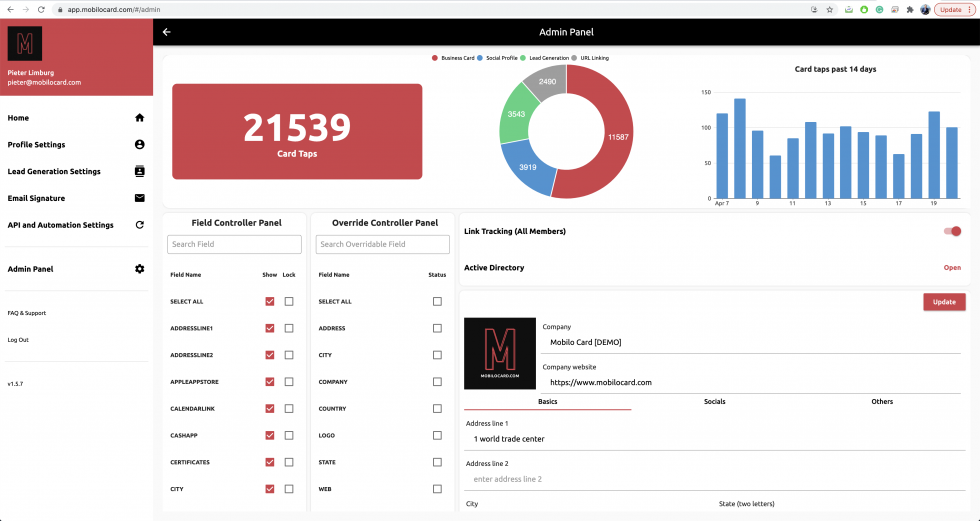980x521 pixels.
Task: Uncheck Show checkbox for ADDRESSLINE1
Action: [x=270, y=328]
